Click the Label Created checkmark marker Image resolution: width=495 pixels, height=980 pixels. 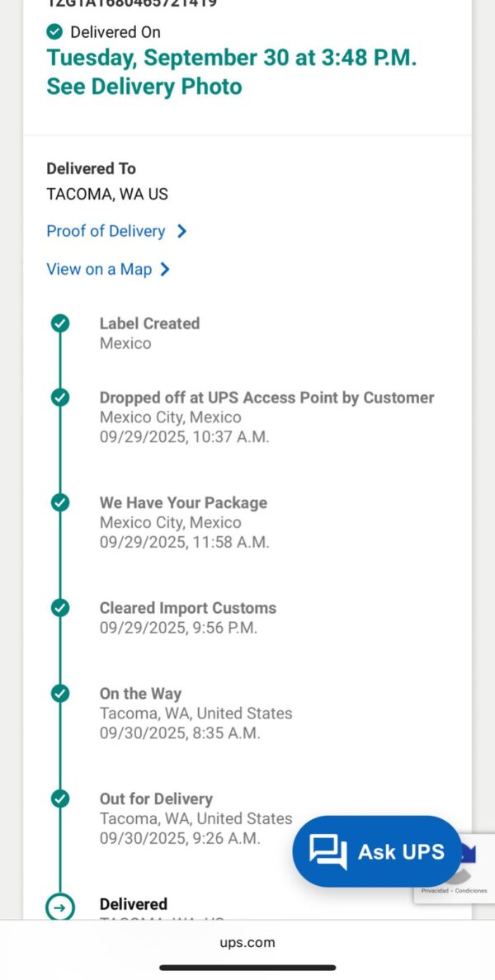click(60, 324)
